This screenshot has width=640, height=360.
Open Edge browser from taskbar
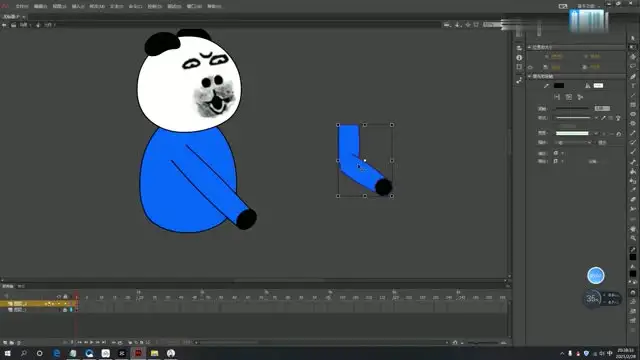pyautogui.click(x=56, y=353)
